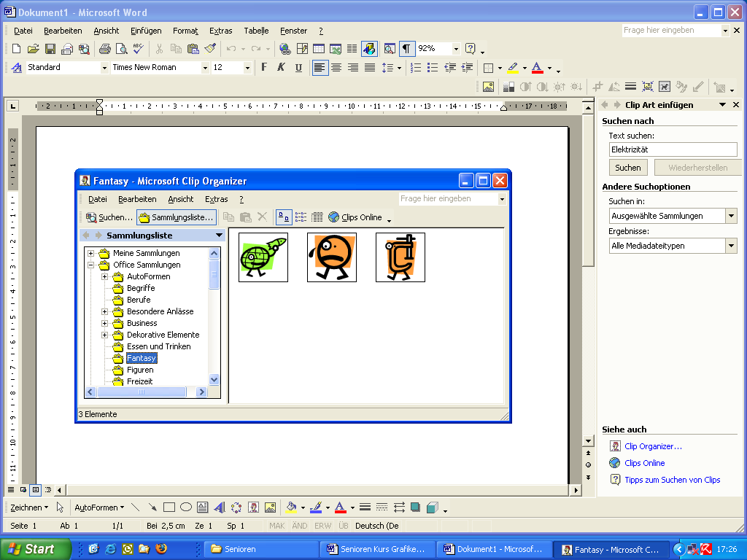This screenshot has height=560, width=747.
Task: Click the numbered list icon
Action: point(416,68)
